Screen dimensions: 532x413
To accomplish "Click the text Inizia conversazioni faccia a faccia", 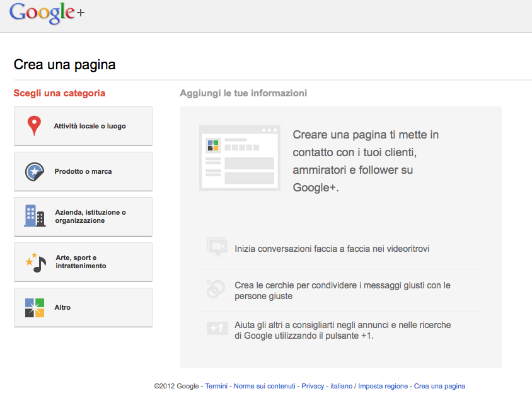I will pos(332,249).
